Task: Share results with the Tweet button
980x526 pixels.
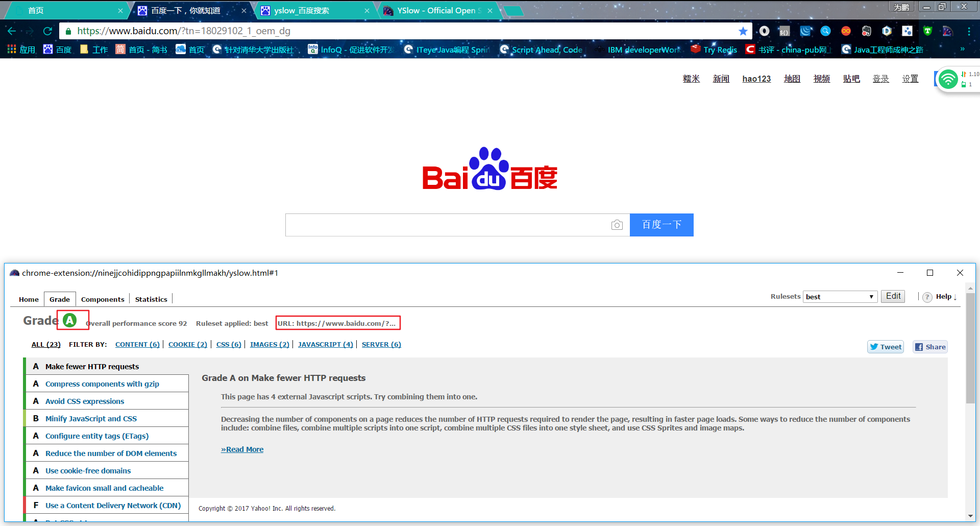Action: coord(886,347)
